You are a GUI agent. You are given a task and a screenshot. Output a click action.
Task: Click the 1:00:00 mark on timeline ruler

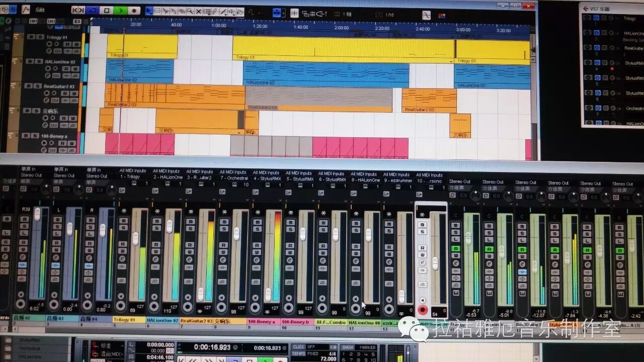pos(218,25)
